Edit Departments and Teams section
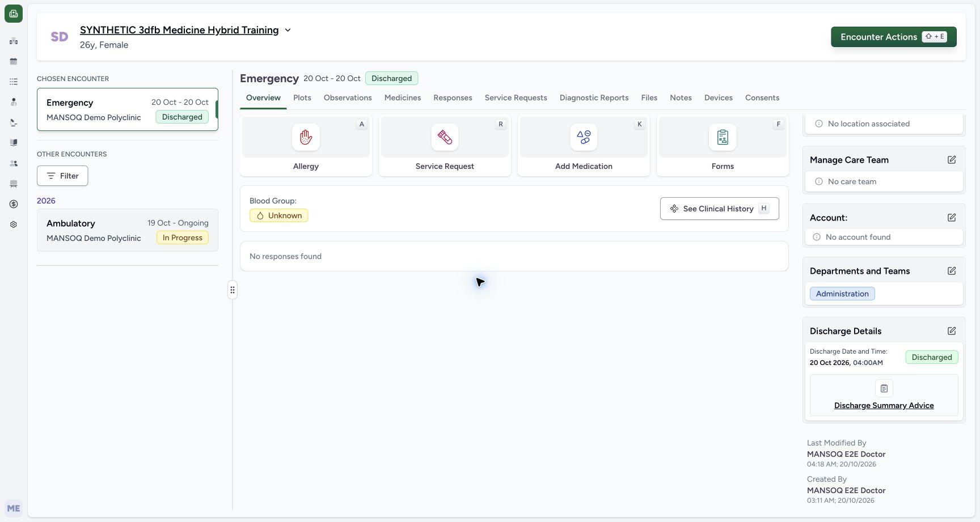Viewport: 980px width, 522px height. pyautogui.click(x=952, y=271)
